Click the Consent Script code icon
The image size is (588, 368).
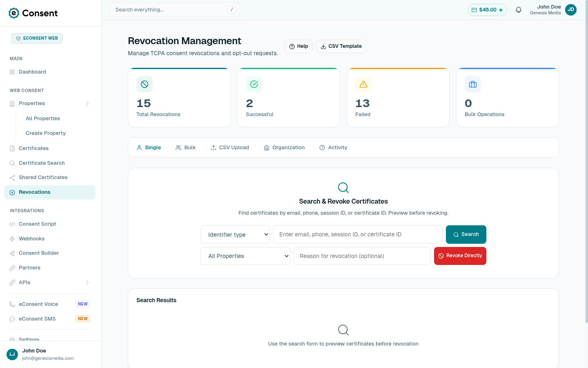12,224
